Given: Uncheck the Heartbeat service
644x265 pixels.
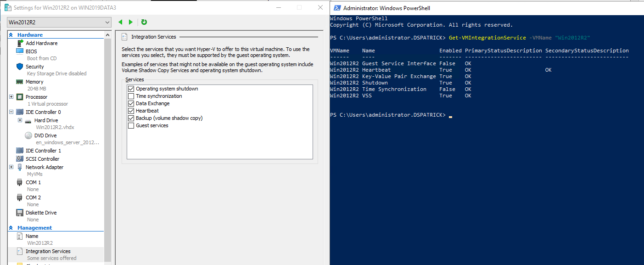Looking at the screenshot, I should [131, 111].
